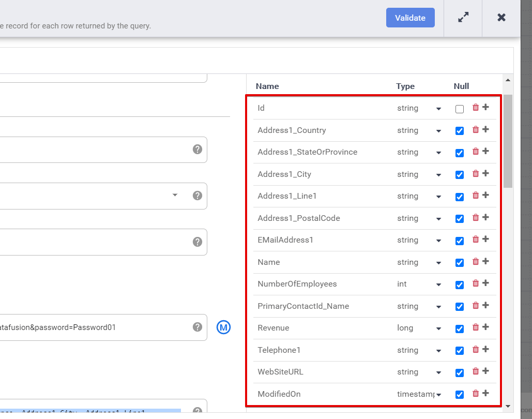Uncheck Null for Telephone1
Image resolution: width=532 pixels, height=419 pixels.
click(x=460, y=351)
